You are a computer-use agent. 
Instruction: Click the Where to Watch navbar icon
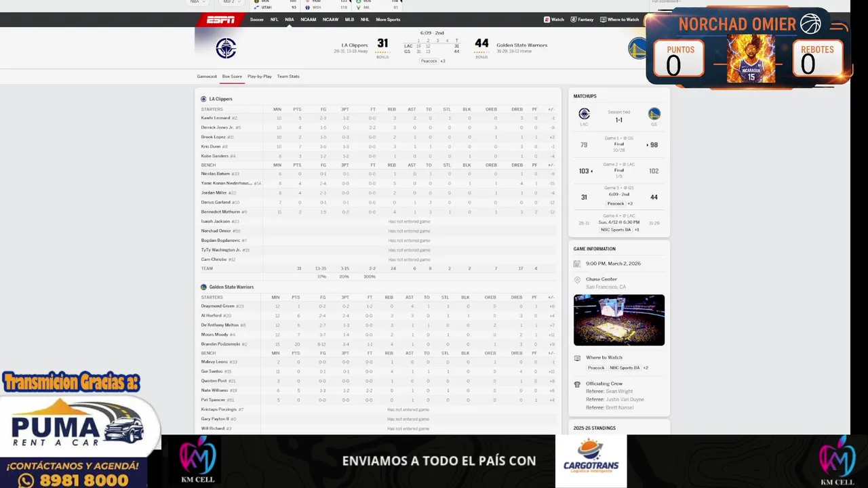(x=603, y=20)
